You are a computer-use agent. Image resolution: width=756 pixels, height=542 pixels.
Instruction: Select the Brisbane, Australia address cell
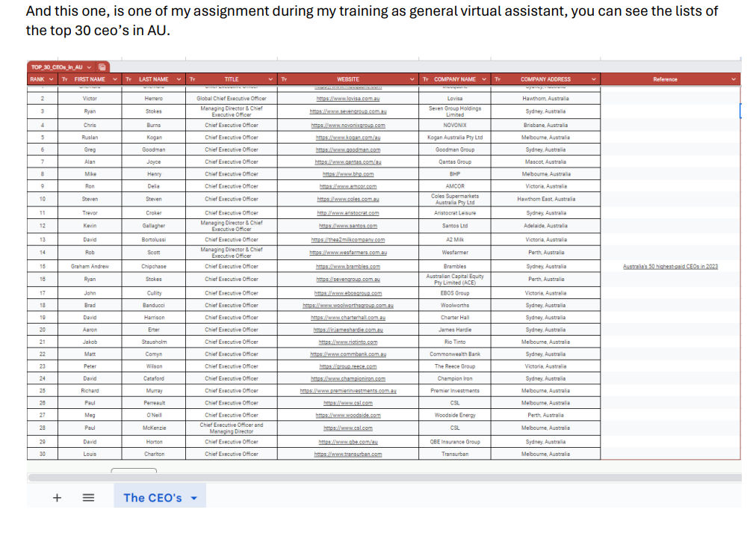[546, 126]
